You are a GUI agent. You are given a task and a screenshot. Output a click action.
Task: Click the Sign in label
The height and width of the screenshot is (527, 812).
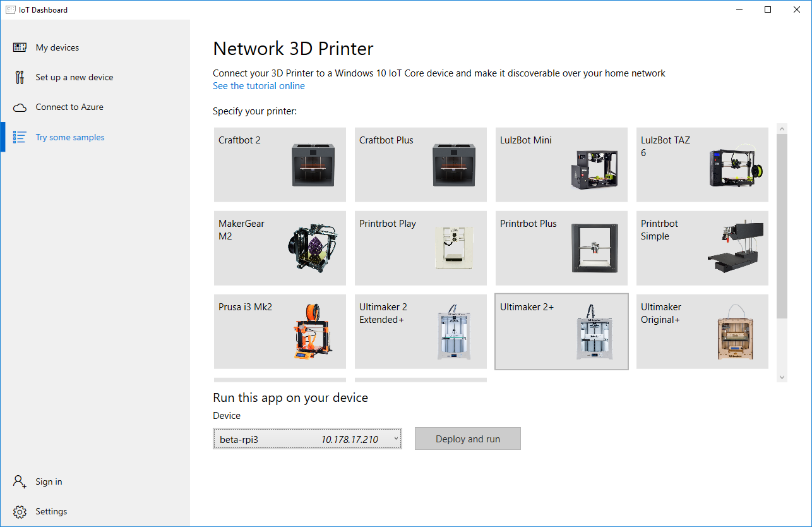[x=49, y=482]
